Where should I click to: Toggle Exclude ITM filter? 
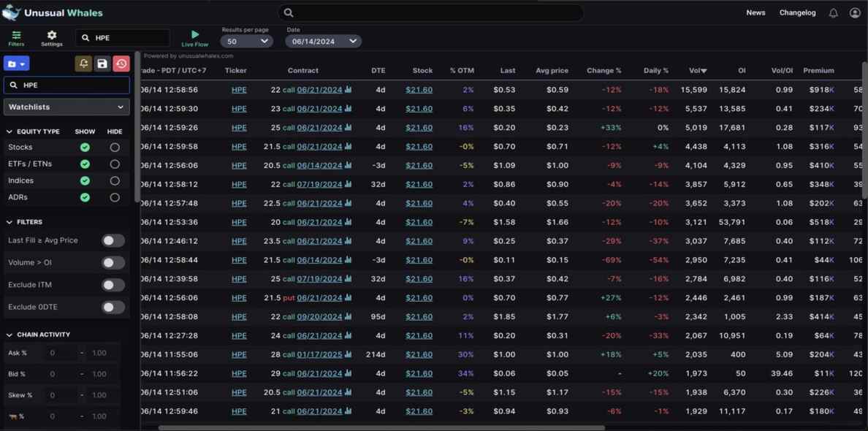113,285
